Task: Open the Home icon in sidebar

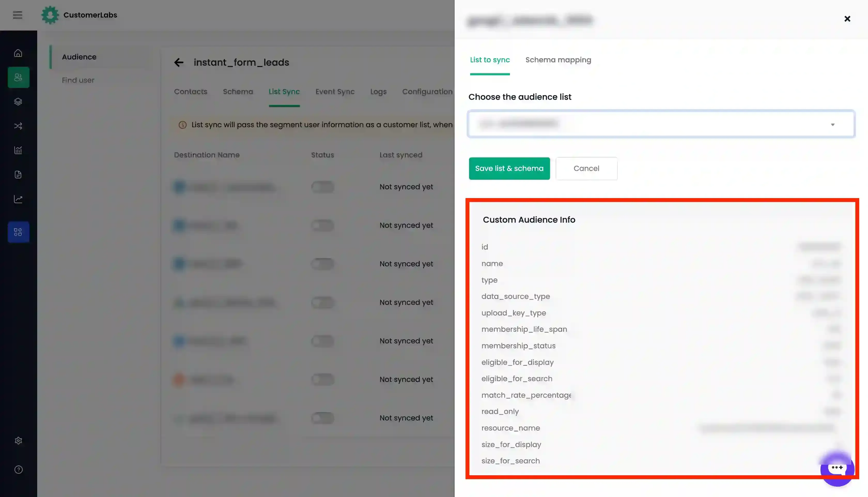Action: tap(18, 53)
